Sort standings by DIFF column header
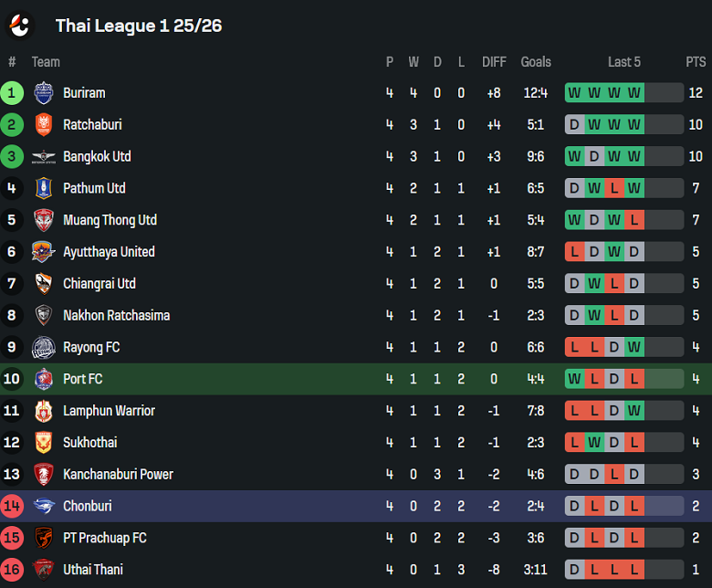Viewport: 712px width, 588px height. click(494, 62)
